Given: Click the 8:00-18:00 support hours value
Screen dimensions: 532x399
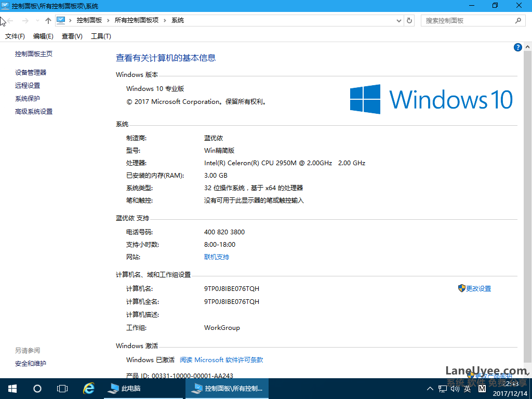Looking at the screenshot, I should pyautogui.click(x=220, y=245).
